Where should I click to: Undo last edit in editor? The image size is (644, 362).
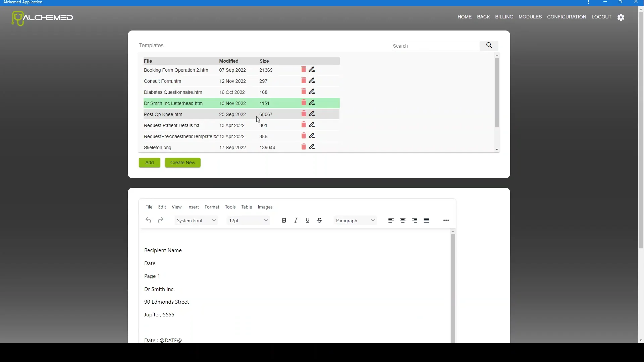click(148, 220)
